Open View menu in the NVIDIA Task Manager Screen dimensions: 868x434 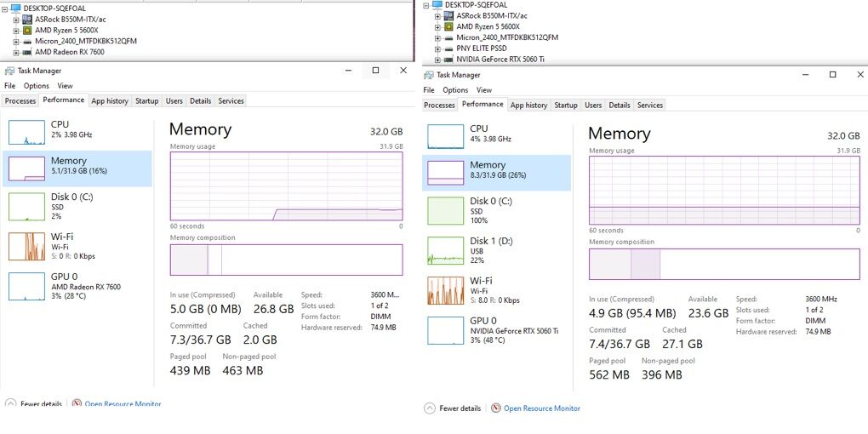click(x=484, y=90)
